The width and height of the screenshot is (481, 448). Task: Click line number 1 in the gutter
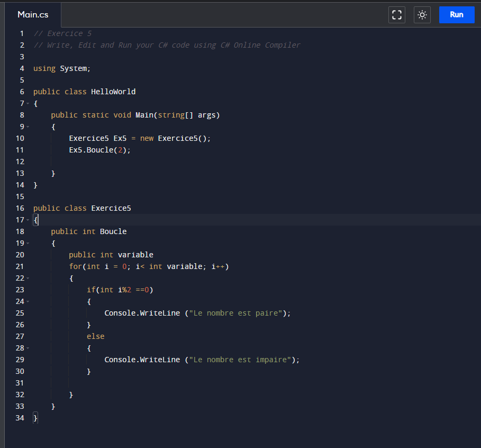coord(22,33)
